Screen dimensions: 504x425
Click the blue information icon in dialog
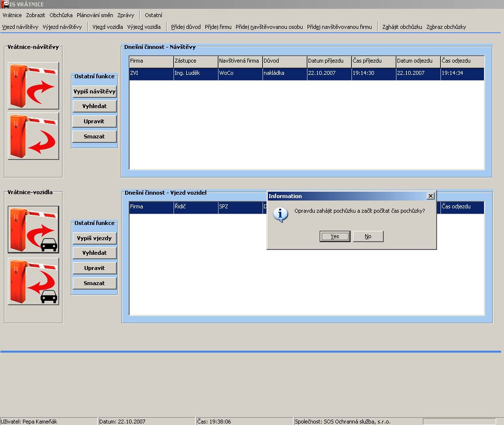pos(280,214)
